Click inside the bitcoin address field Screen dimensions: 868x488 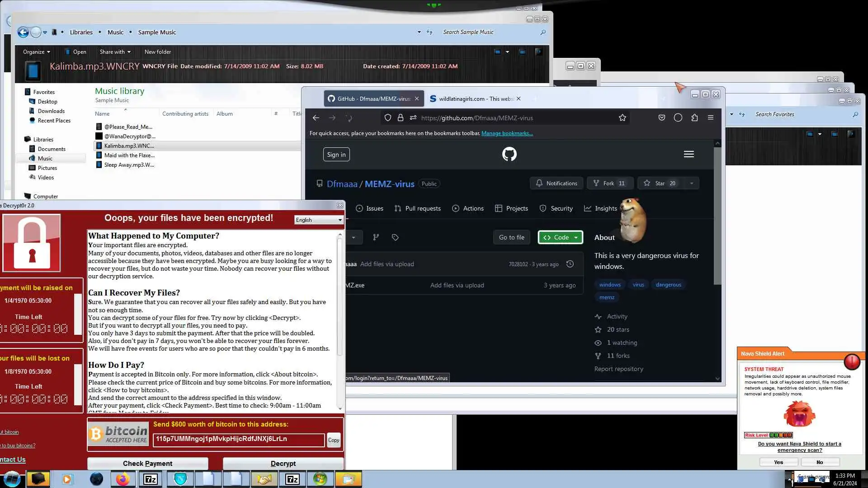coord(238,439)
